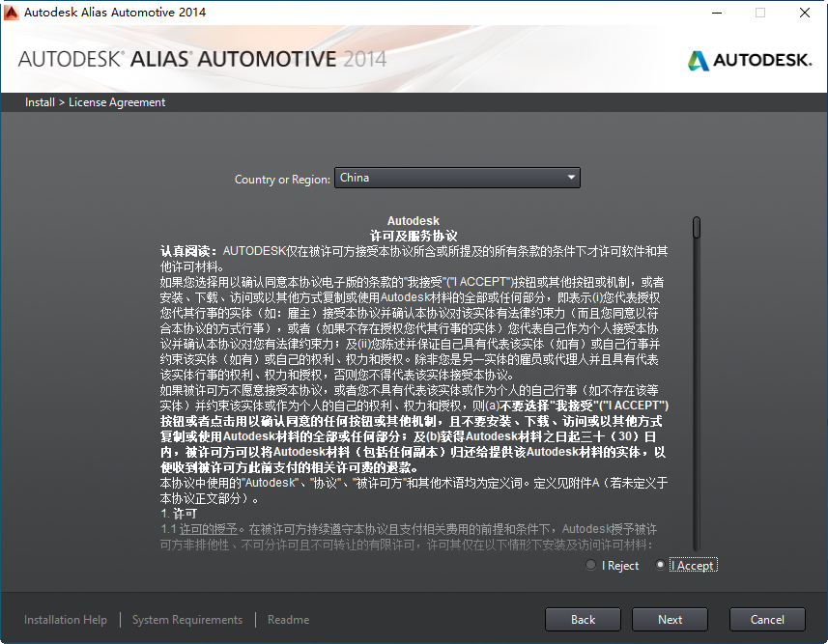
Task: Click the dropdown arrow next to China
Action: coord(571,178)
